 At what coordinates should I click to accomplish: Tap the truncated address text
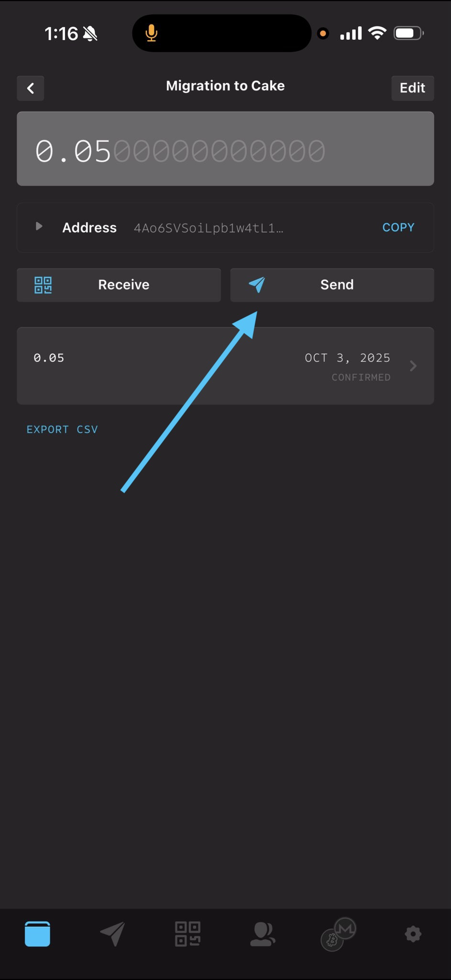[209, 228]
